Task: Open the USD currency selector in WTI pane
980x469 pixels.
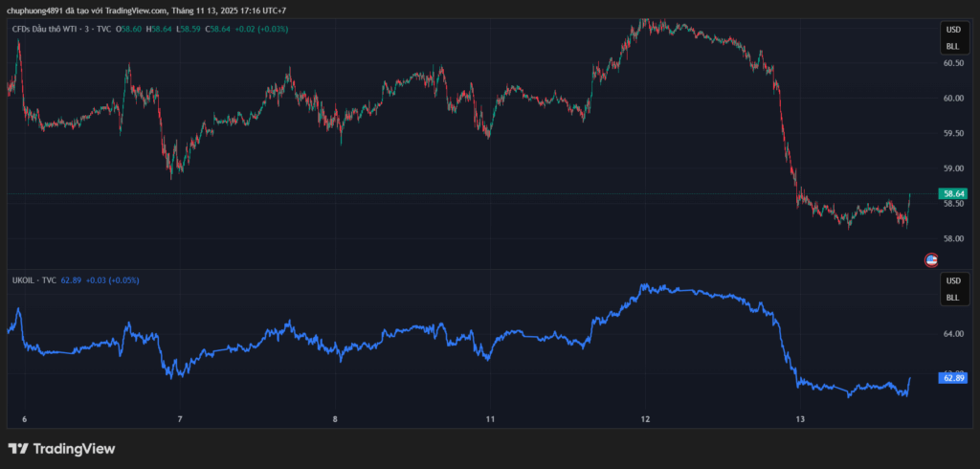Action: click(952, 31)
